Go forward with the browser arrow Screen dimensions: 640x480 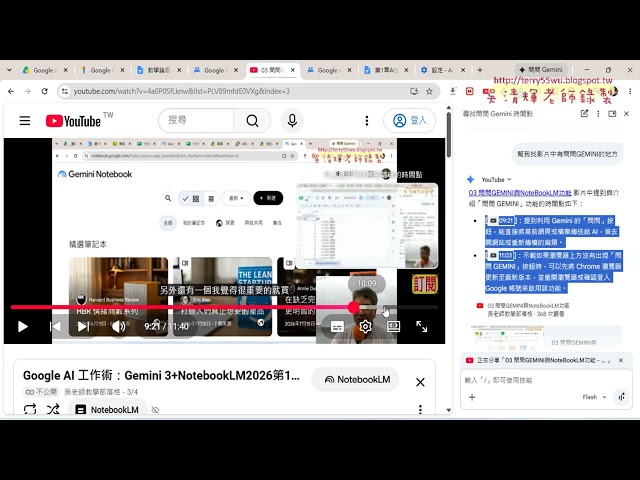coord(27,91)
